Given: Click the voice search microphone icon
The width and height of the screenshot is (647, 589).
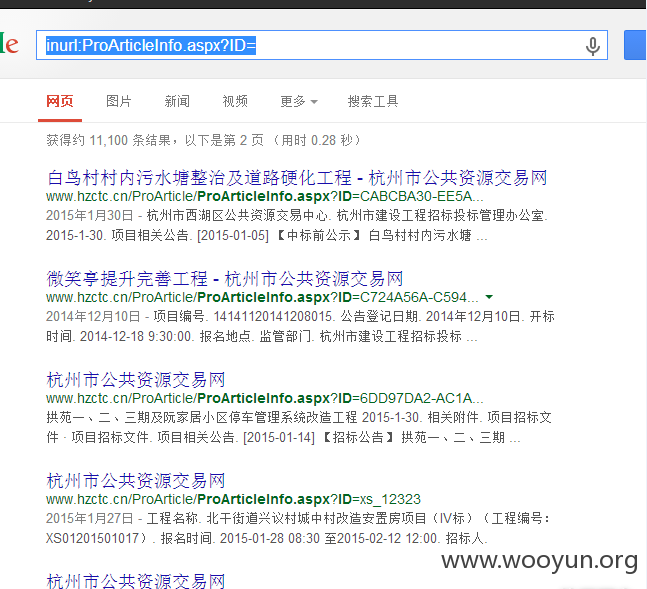Looking at the screenshot, I should [593, 46].
